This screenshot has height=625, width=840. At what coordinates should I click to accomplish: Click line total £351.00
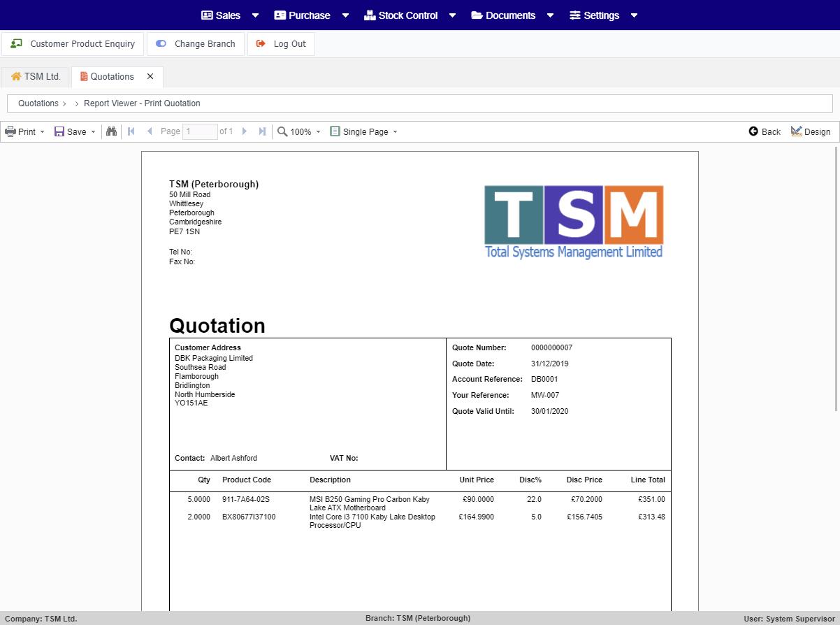pos(651,500)
